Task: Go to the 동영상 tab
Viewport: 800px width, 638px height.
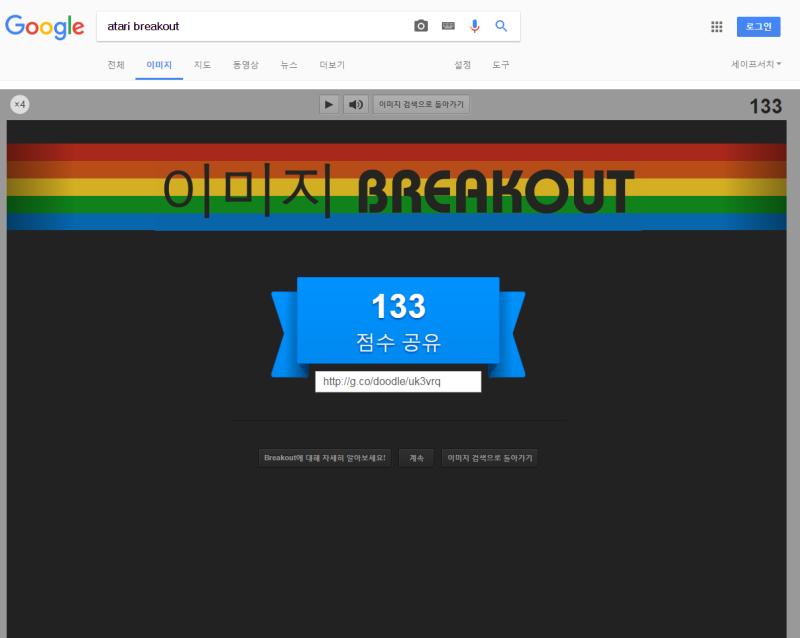Action: click(245, 65)
